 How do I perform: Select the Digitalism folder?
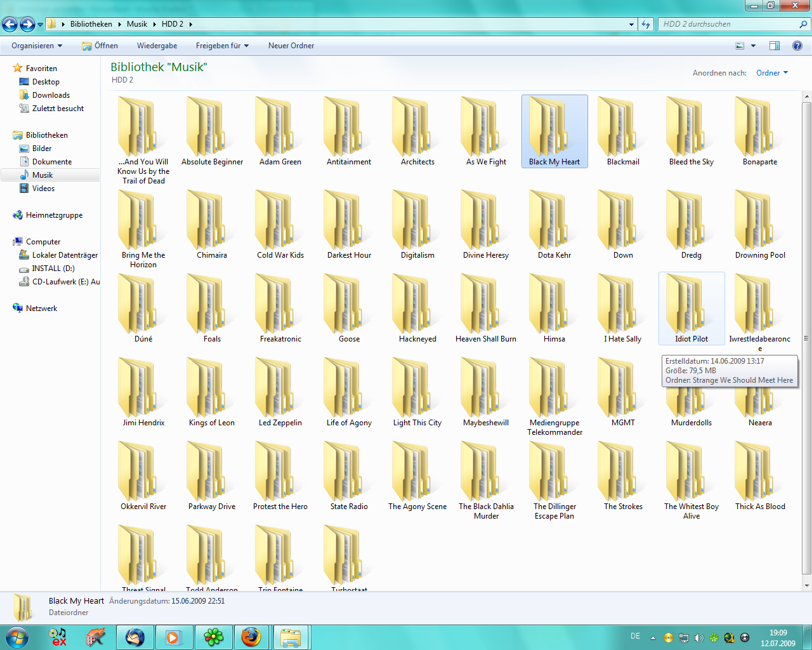pyautogui.click(x=417, y=225)
